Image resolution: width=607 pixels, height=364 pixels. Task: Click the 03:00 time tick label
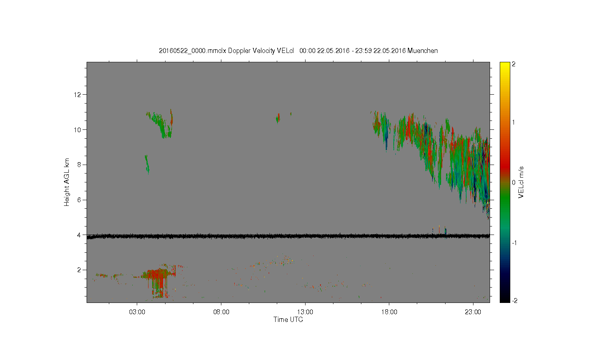click(137, 312)
